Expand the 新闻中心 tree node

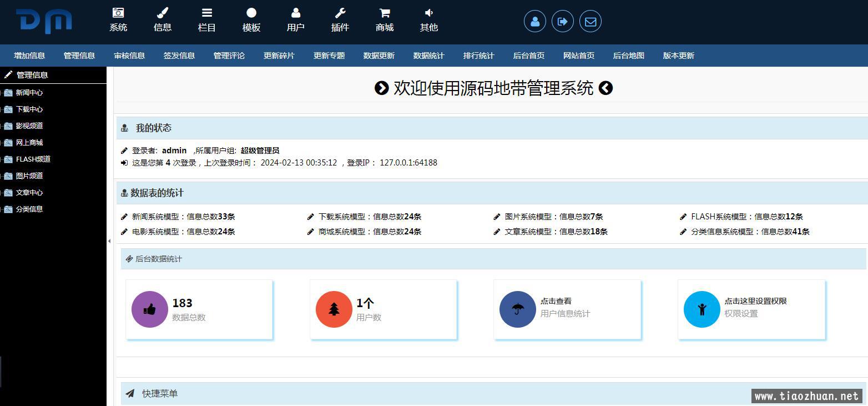pyautogui.click(x=2, y=93)
